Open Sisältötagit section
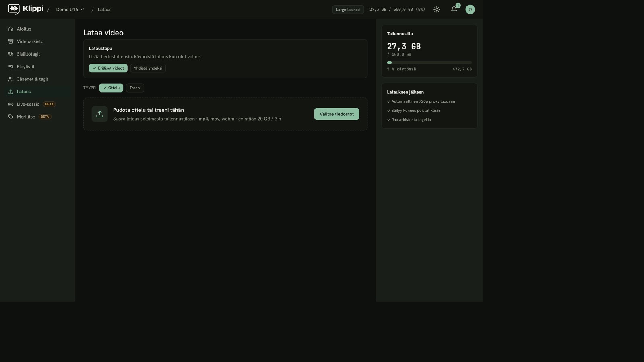The image size is (644, 362). [x=37, y=54]
